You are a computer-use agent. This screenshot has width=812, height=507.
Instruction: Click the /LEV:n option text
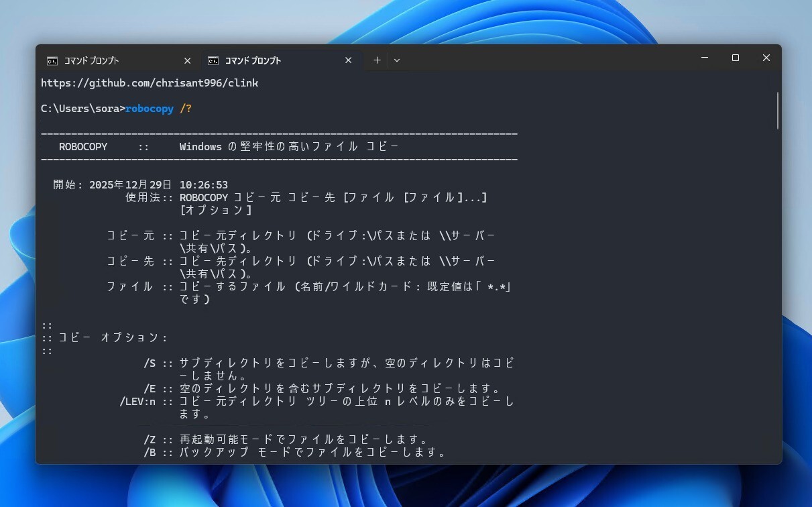[137, 402]
